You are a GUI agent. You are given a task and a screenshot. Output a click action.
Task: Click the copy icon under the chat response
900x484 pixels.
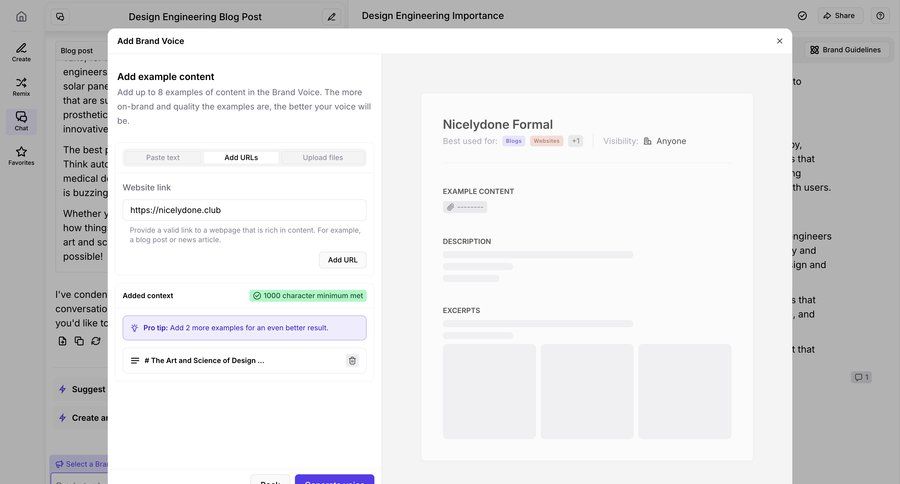79,341
